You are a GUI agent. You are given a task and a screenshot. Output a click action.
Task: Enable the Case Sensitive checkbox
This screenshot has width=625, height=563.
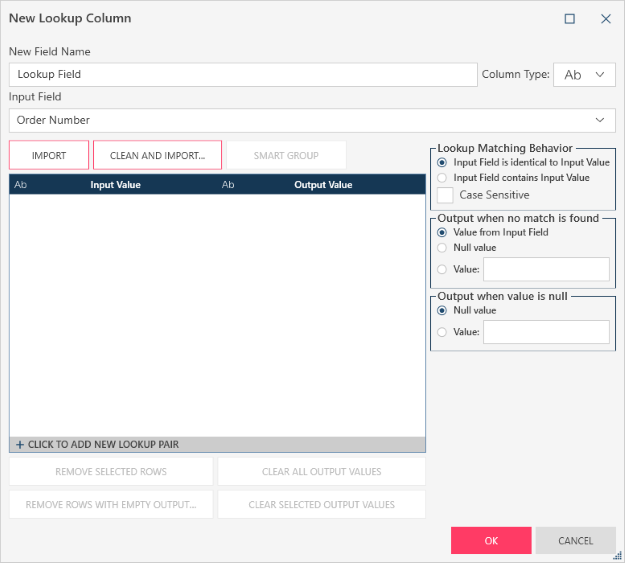[446, 195]
